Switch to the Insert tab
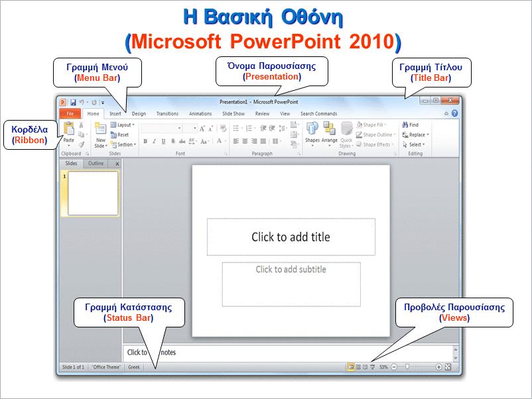Screen dimensions: 532x399 click(115, 113)
